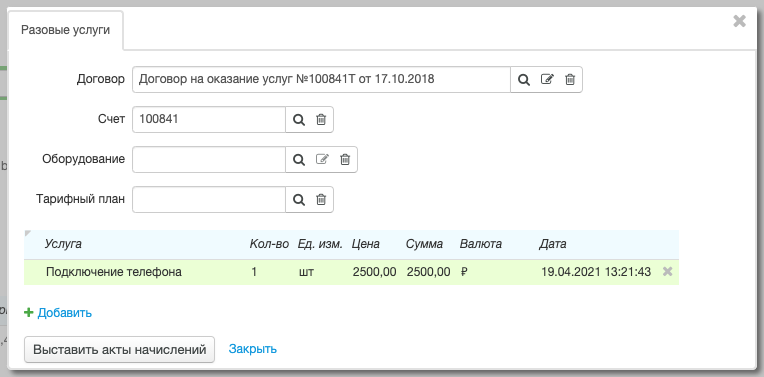764x377 pixels.
Task: Select the Подключение телефона service cell
Action: (x=114, y=272)
